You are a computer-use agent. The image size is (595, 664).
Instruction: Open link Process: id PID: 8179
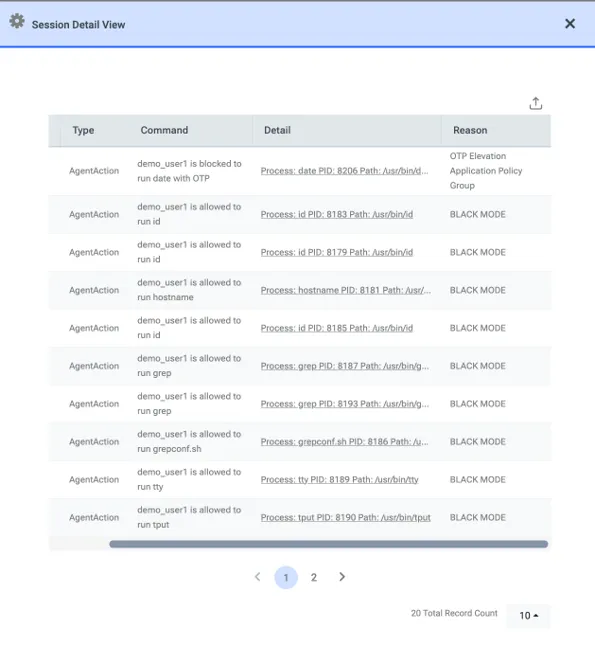click(337, 252)
